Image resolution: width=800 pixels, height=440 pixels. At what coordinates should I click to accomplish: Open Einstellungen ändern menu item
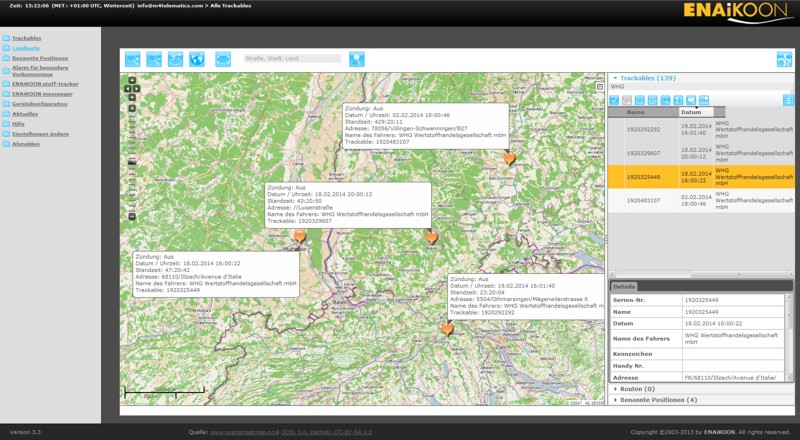(x=41, y=134)
